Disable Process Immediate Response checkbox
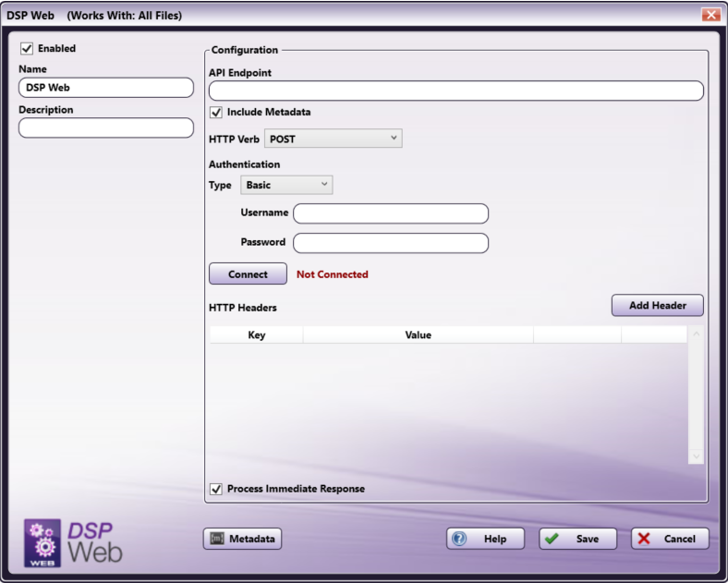This screenshot has width=728, height=583. point(217,489)
